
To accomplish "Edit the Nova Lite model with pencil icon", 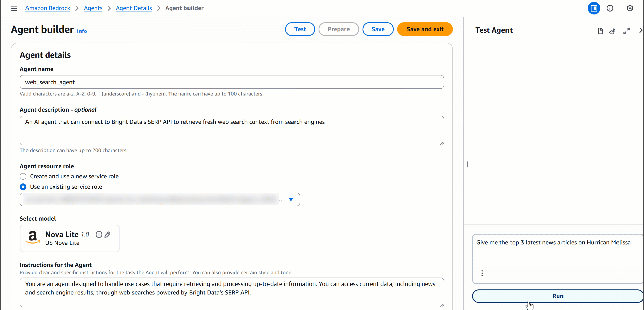I will [x=107, y=235].
